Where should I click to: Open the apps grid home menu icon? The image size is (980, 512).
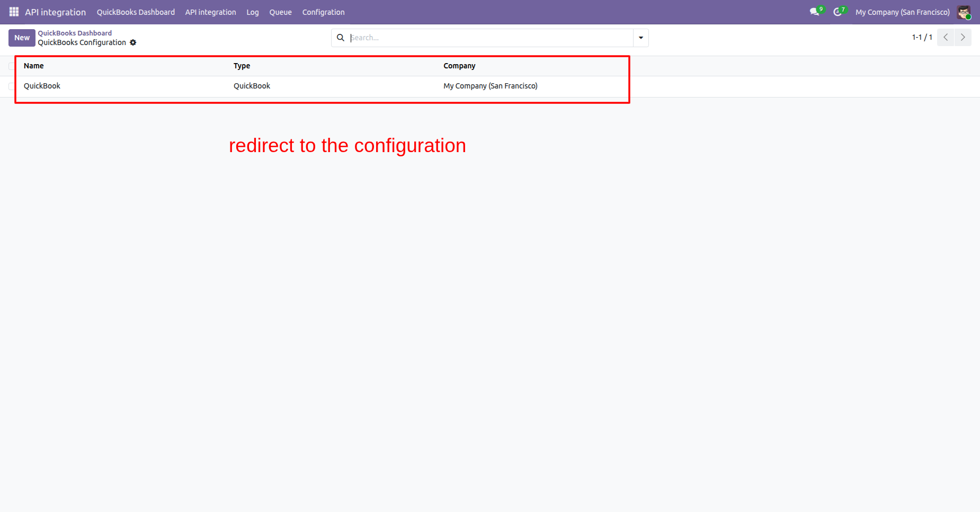click(x=14, y=12)
